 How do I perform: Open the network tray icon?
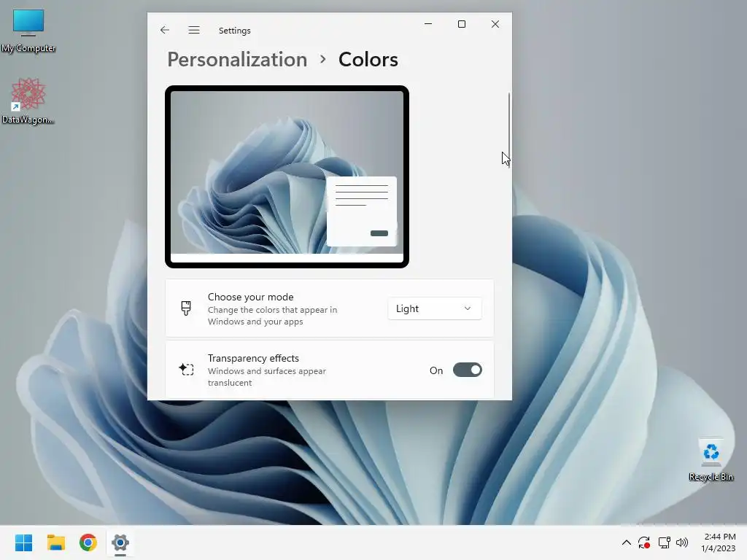(x=664, y=542)
